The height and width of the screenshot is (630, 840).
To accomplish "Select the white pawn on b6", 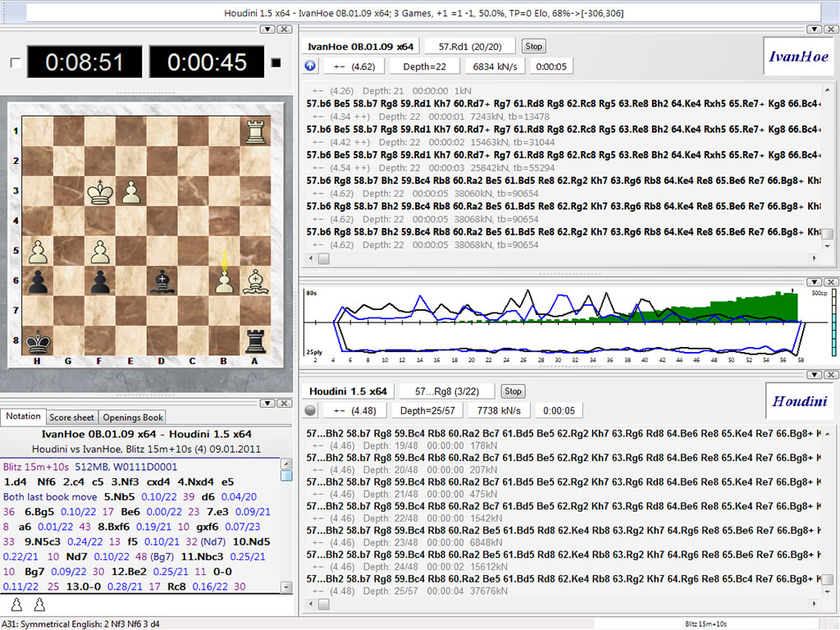I will [x=225, y=281].
